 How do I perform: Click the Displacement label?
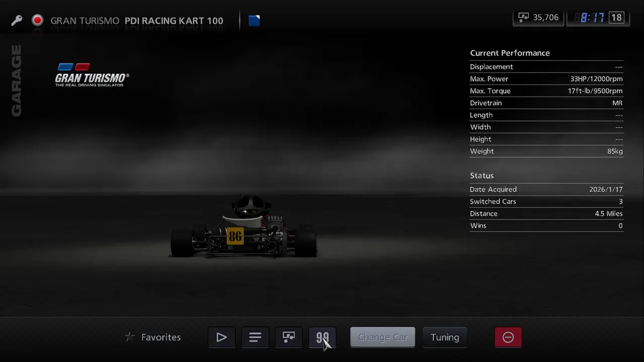(x=492, y=67)
